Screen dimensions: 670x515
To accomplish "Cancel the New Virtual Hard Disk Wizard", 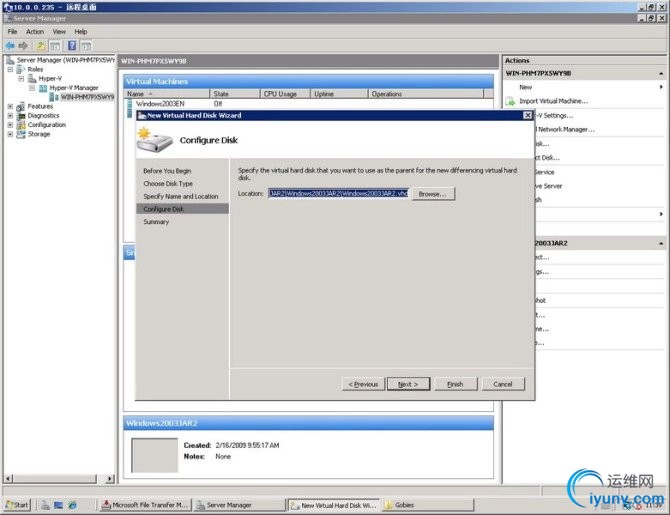I will click(502, 384).
